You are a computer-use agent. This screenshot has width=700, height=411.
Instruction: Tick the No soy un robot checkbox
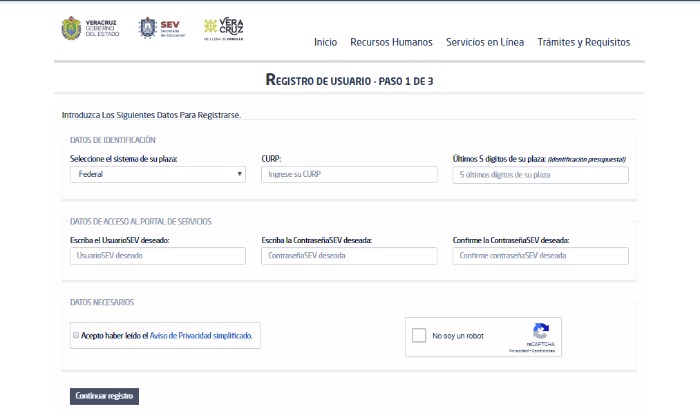(420, 336)
